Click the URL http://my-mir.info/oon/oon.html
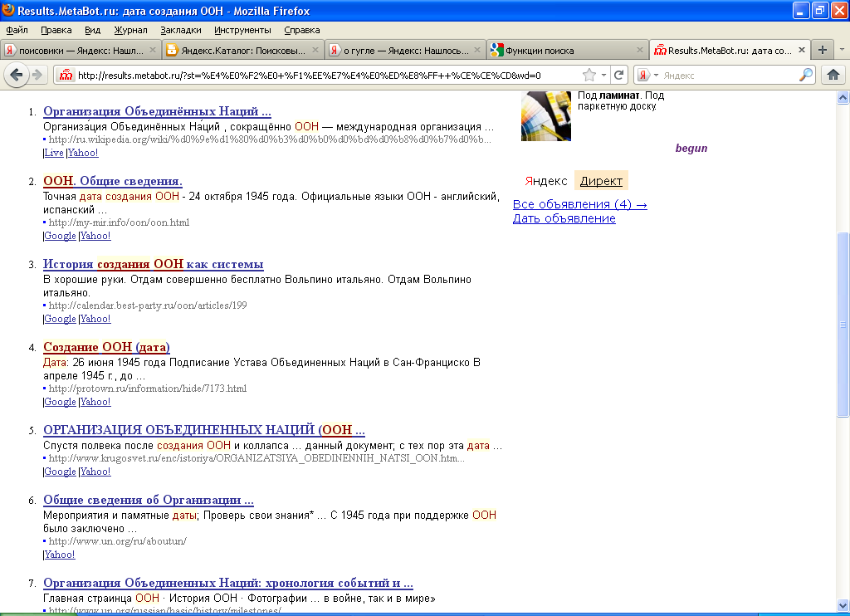Viewport: 850px width, 616px height. [x=120, y=222]
